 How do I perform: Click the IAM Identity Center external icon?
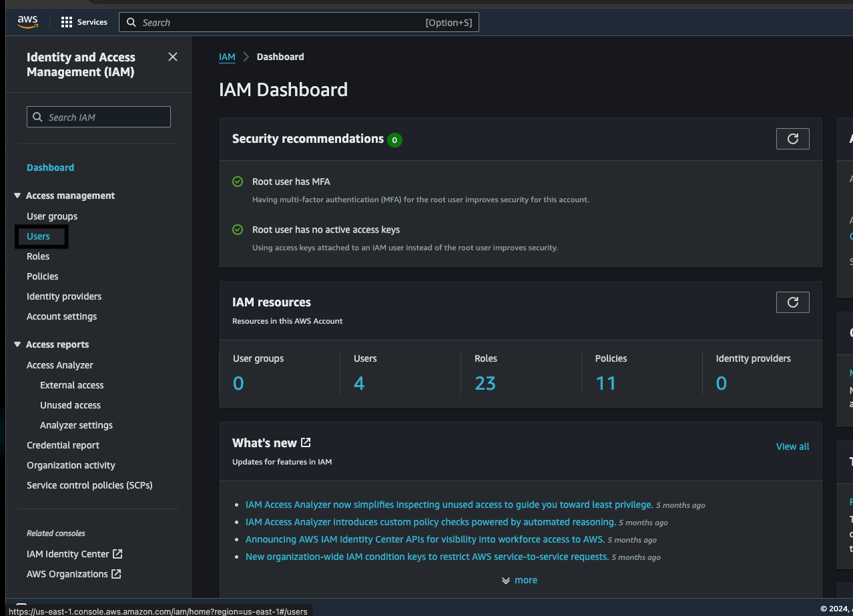[117, 554]
